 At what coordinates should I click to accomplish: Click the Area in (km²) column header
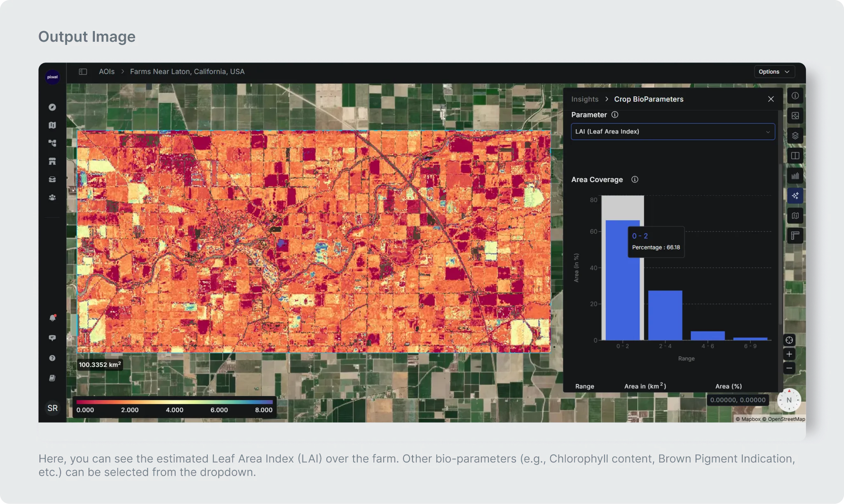645,386
